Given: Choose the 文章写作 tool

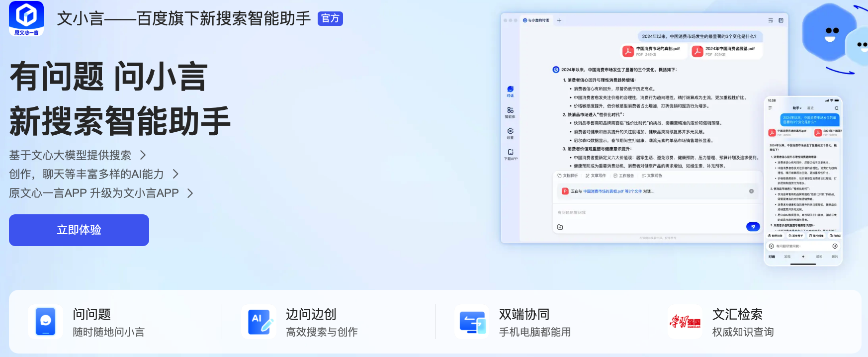Looking at the screenshot, I should 596,176.
